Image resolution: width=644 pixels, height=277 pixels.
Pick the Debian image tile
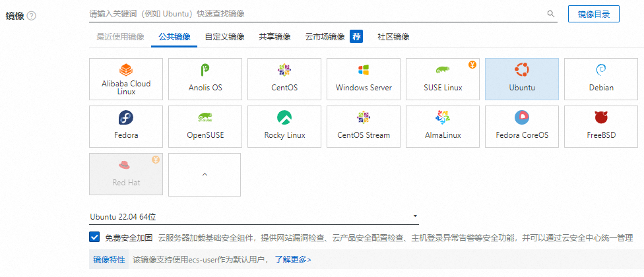pyautogui.click(x=601, y=79)
